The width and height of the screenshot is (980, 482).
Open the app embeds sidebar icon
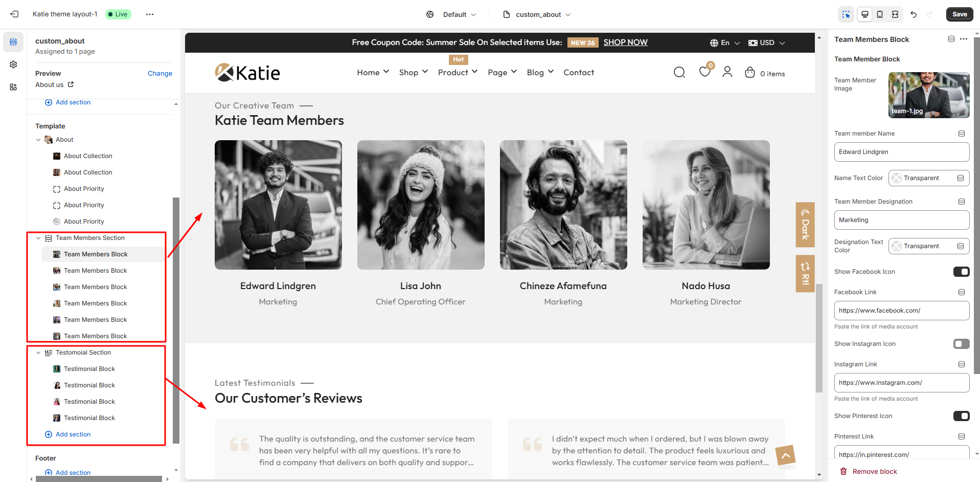click(x=13, y=87)
